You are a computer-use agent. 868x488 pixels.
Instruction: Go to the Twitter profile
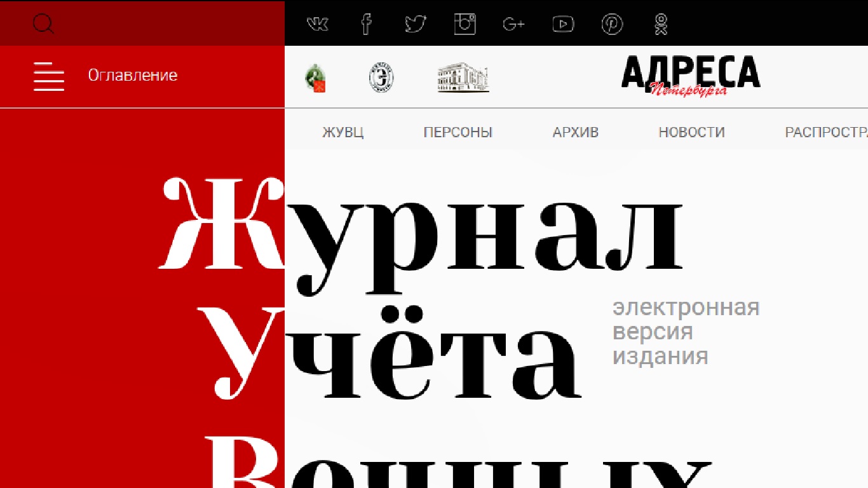[415, 24]
